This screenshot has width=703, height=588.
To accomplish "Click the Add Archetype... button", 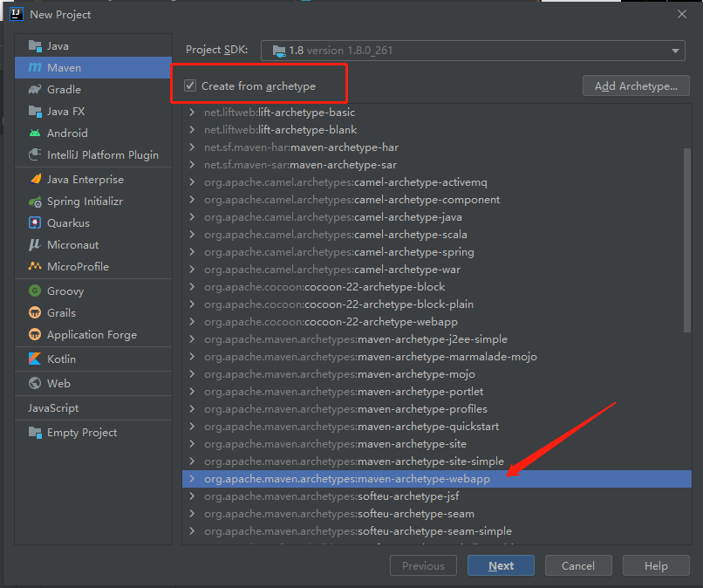I will [636, 85].
